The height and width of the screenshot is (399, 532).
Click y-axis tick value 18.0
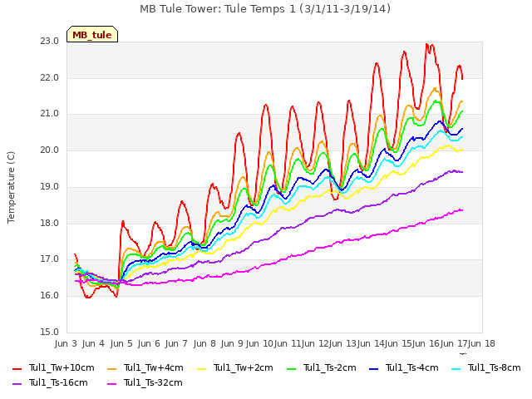tap(50, 223)
